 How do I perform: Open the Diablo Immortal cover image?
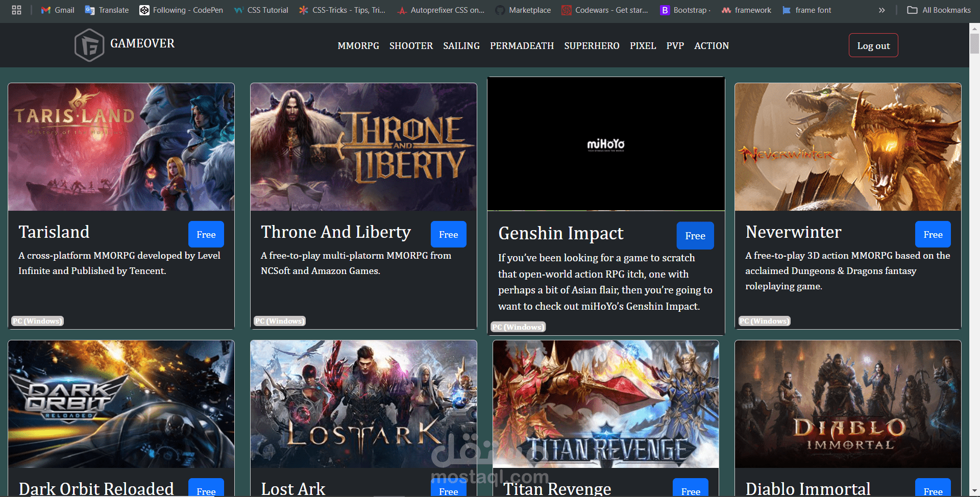pyautogui.click(x=848, y=404)
